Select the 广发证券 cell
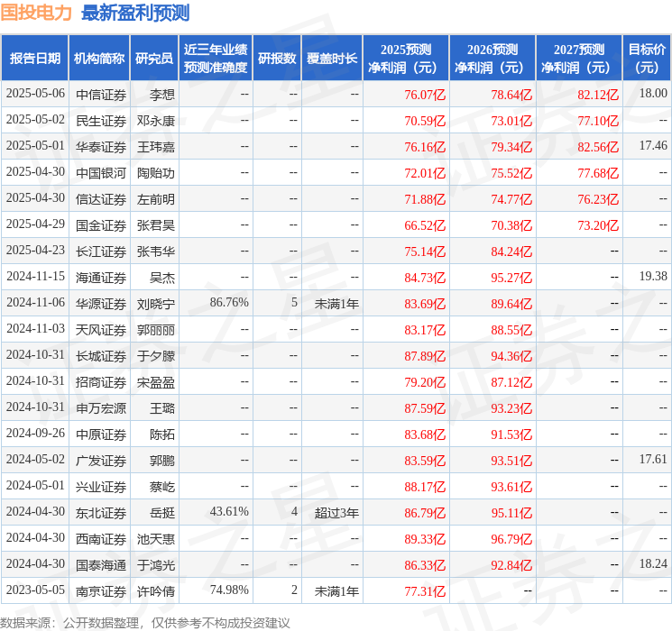Image resolution: width=672 pixels, height=631 pixels. (x=101, y=461)
